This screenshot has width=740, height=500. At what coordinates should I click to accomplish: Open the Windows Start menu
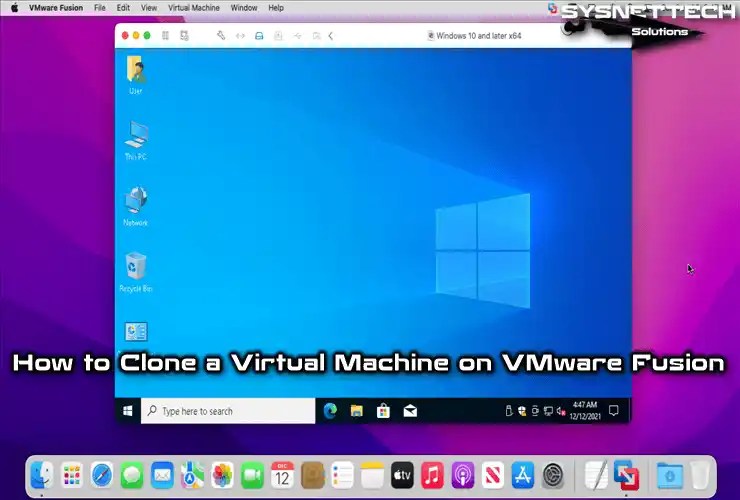[128, 411]
